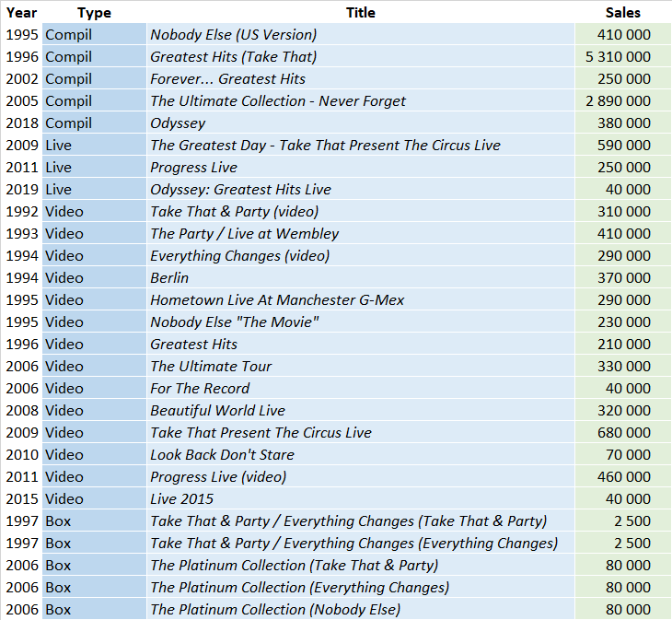Click the sales value '330 000'
The height and width of the screenshot is (620, 672).
(x=624, y=367)
